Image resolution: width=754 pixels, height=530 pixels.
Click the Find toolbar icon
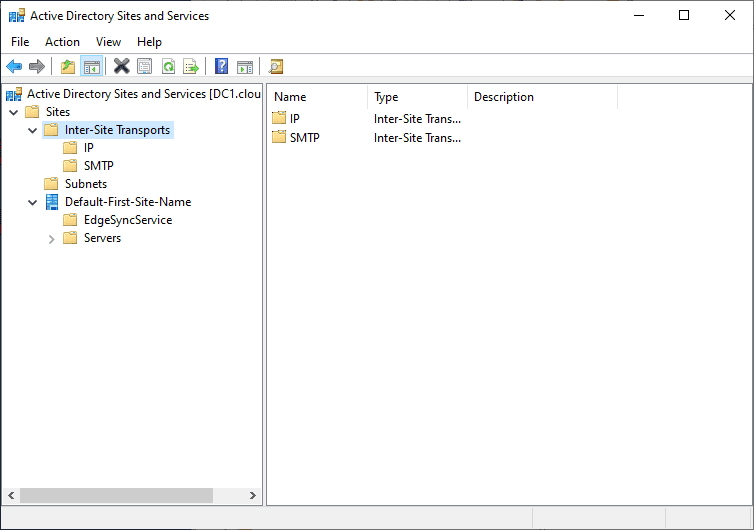(276, 66)
